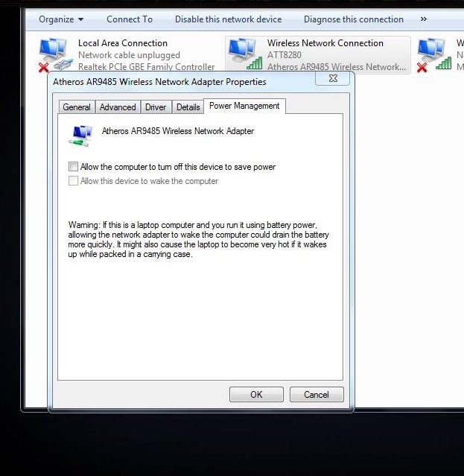Click OK in the Properties dialog
Screen dimensions: 464x476
tap(256, 394)
